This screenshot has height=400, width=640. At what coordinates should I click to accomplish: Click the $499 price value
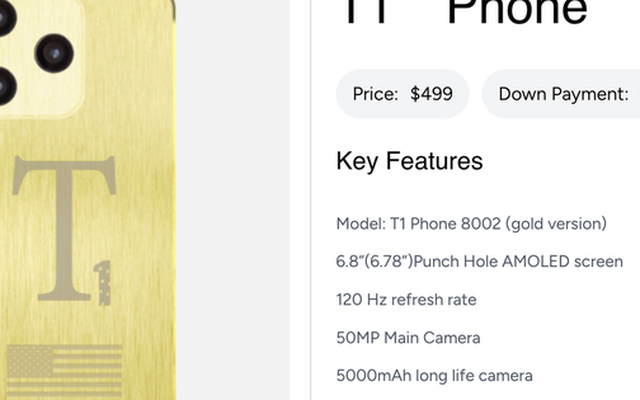click(431, 94)
